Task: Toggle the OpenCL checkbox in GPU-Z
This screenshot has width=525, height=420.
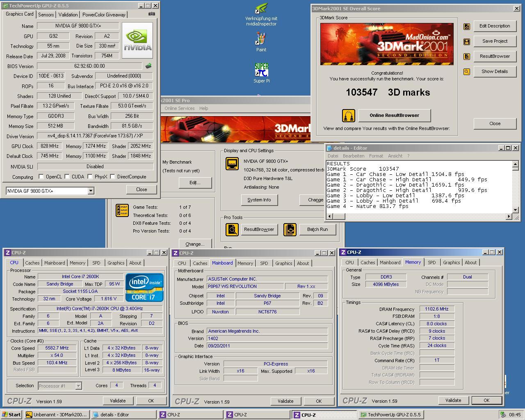Action: pyautogui.click(x=41, y=177)
